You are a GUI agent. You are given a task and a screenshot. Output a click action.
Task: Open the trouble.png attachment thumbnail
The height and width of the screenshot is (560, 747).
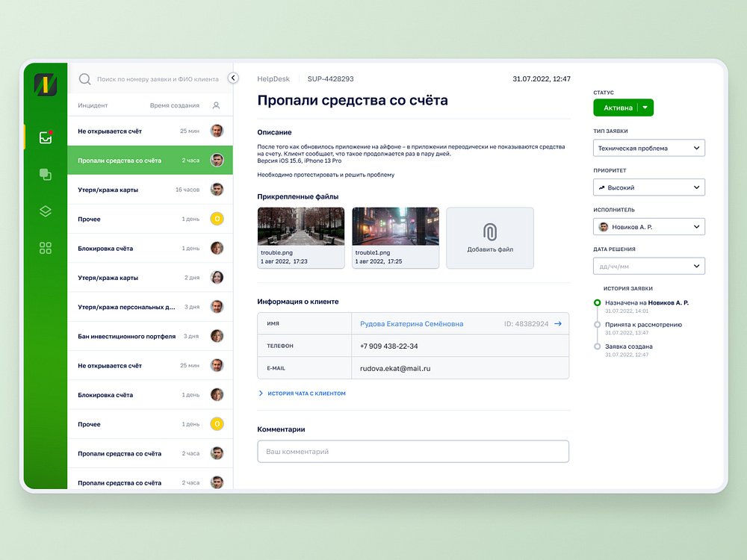tap(301, 226)
